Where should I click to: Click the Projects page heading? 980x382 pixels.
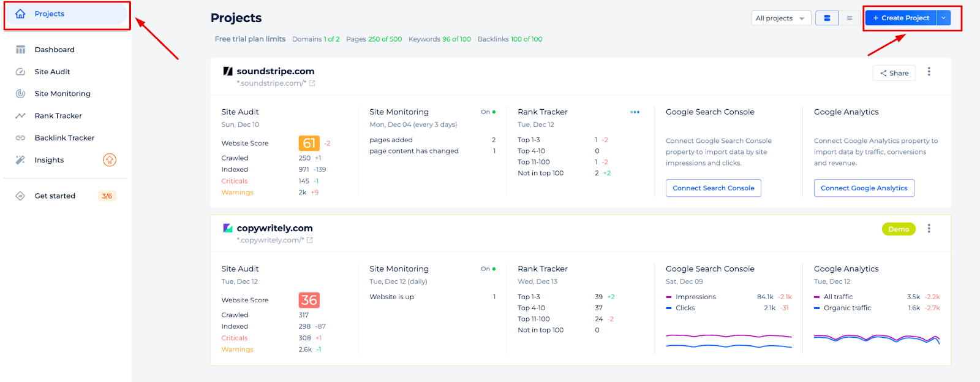pyautogui.click(x=236, y=18)
